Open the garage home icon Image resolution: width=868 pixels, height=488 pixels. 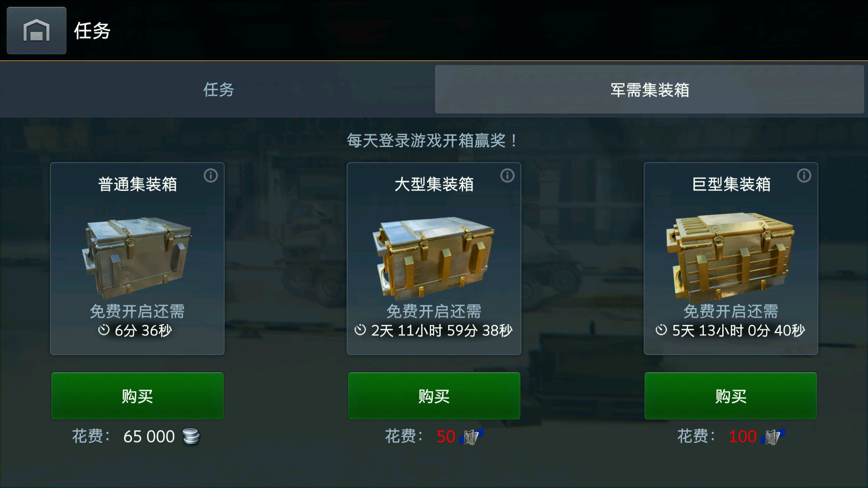(36, 30)
